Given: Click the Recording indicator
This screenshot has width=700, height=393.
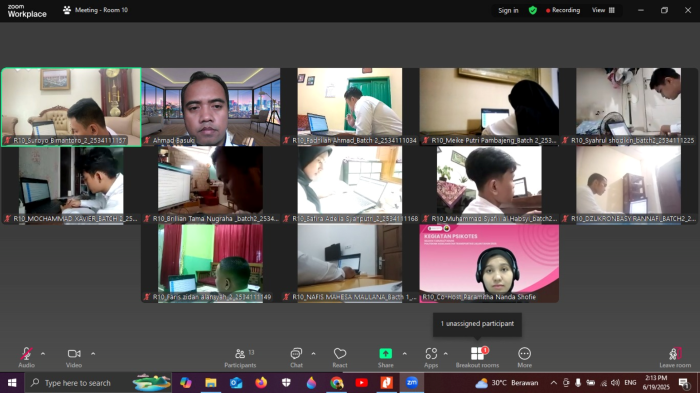Looking at the screenshot, I should 563,10.
